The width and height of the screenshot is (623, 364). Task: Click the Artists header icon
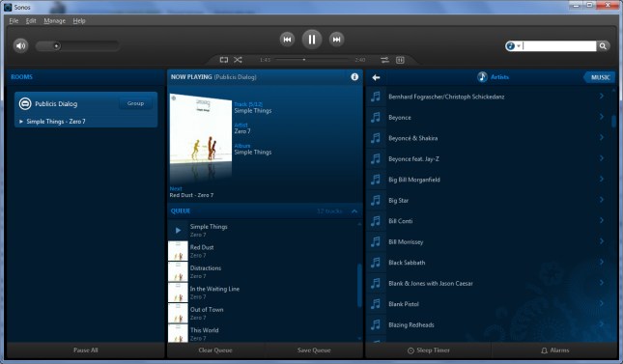tap(482, 76)
